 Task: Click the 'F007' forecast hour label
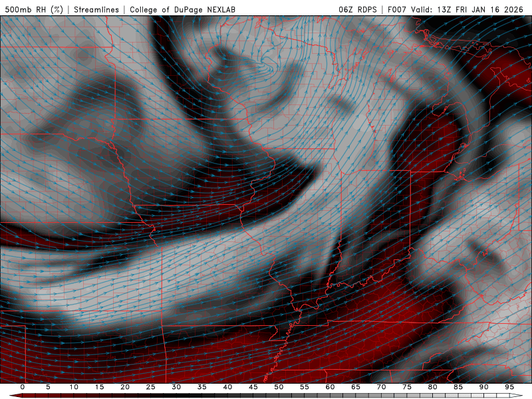pos(398,9)
